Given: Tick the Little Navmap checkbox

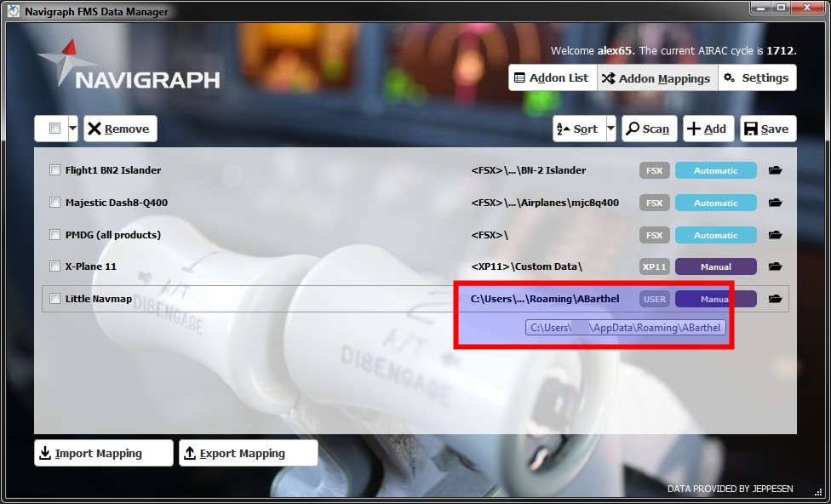Looking at the screenshot, I should (x=54, y=298).
